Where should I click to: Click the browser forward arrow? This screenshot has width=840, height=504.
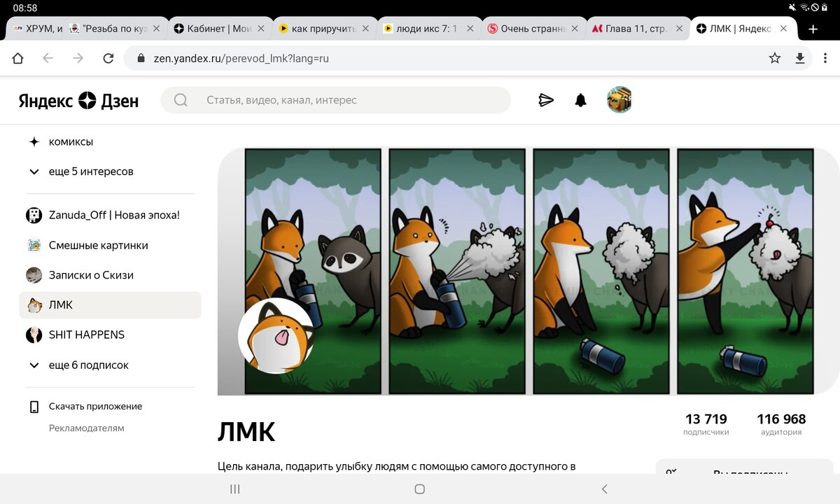click(x=78, y=58)
